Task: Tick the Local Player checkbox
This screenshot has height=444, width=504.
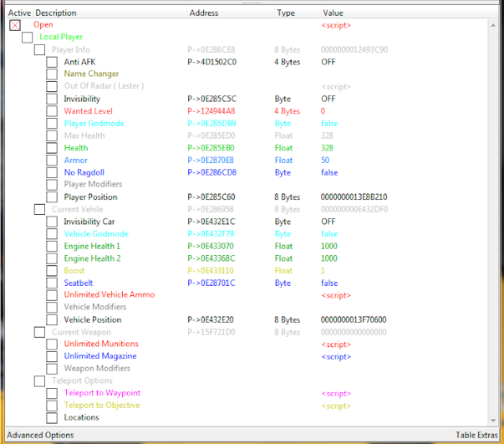Action: [28, 37]
